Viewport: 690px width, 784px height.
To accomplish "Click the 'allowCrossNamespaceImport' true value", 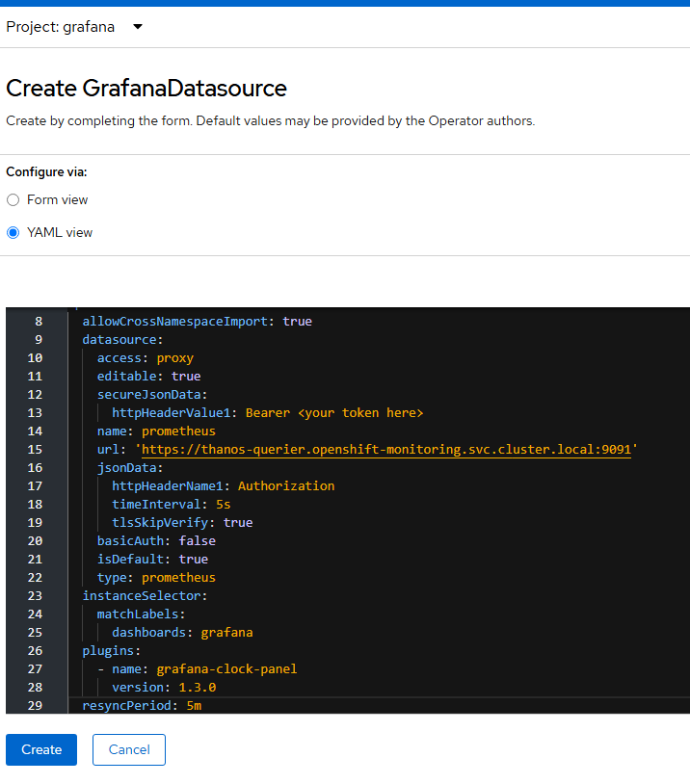I will coord(297,322).
